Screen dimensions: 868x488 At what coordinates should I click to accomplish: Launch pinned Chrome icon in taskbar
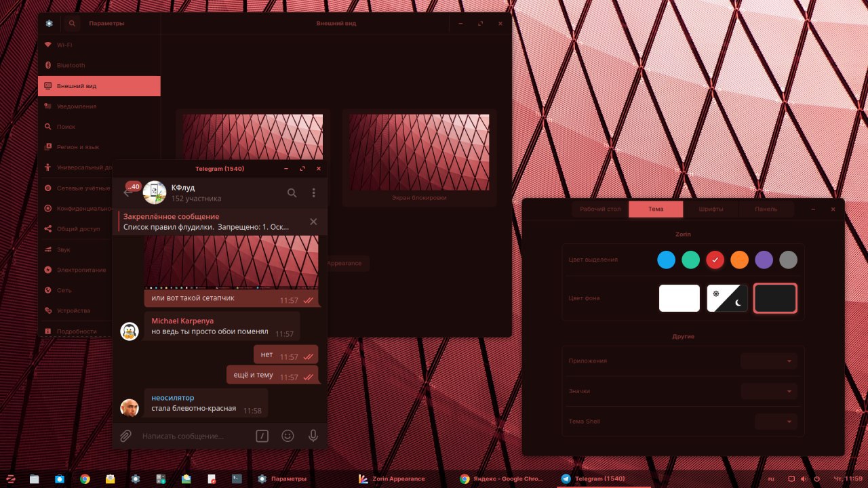tap(85, 479)
